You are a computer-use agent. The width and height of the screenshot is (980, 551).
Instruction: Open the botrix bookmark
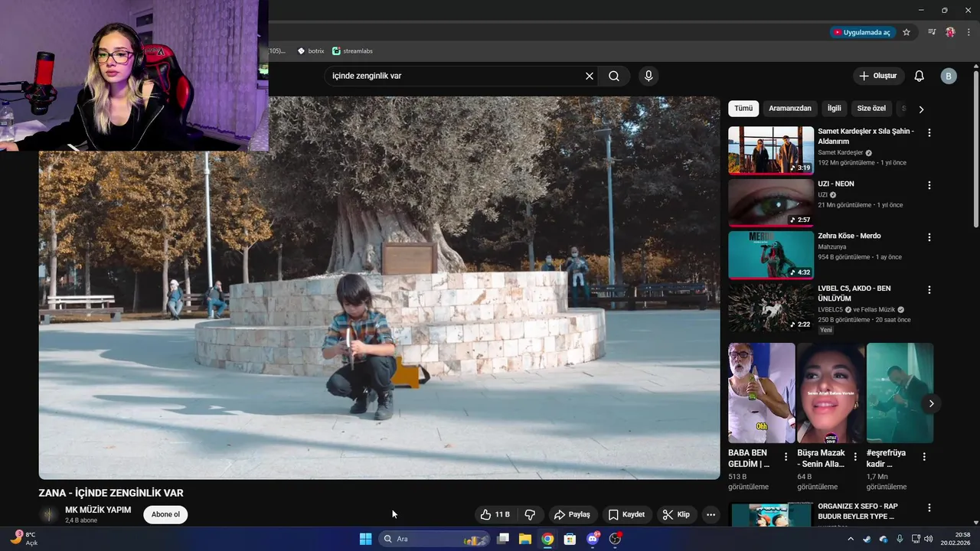(311, 51)
